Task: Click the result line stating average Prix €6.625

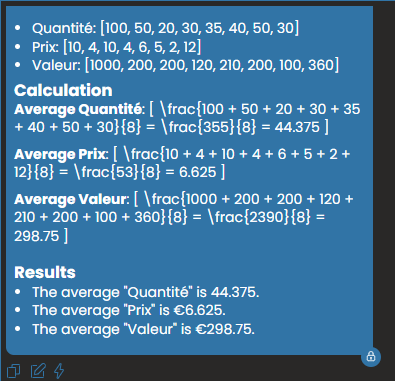Action: 129,310
